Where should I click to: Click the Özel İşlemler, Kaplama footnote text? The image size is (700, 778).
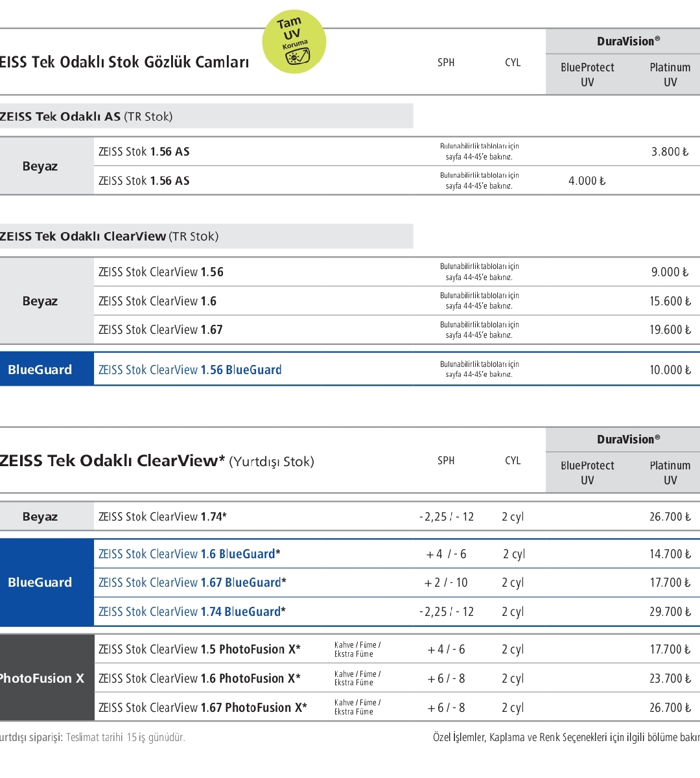click(x=566, y=738)
